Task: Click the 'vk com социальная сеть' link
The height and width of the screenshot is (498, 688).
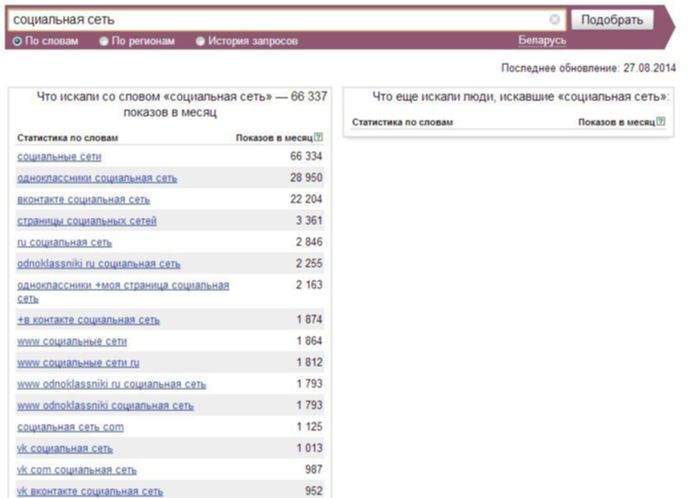Action: pyautogui.click(x=77, y=469)
